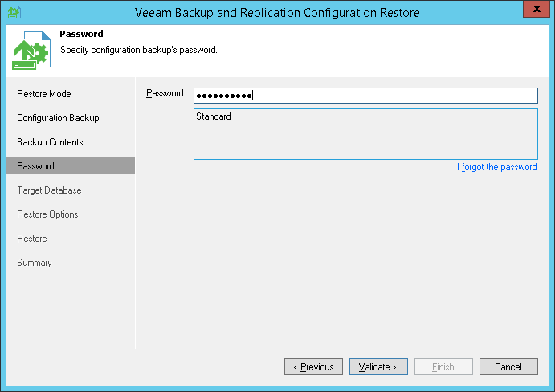Viewport: 555px width, 392px height.
Task: Click the window title text
Action: click(x=277, y=13)
